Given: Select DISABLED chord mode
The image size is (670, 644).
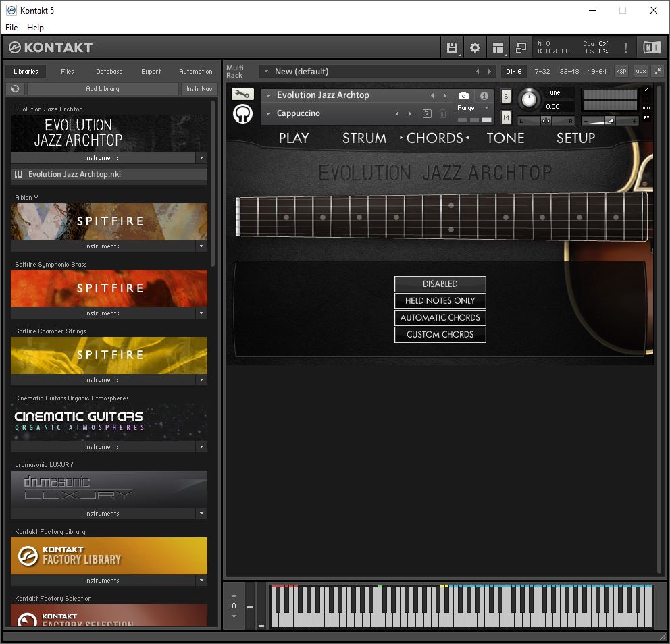Looking at the screenshot, I should [440, 284].
